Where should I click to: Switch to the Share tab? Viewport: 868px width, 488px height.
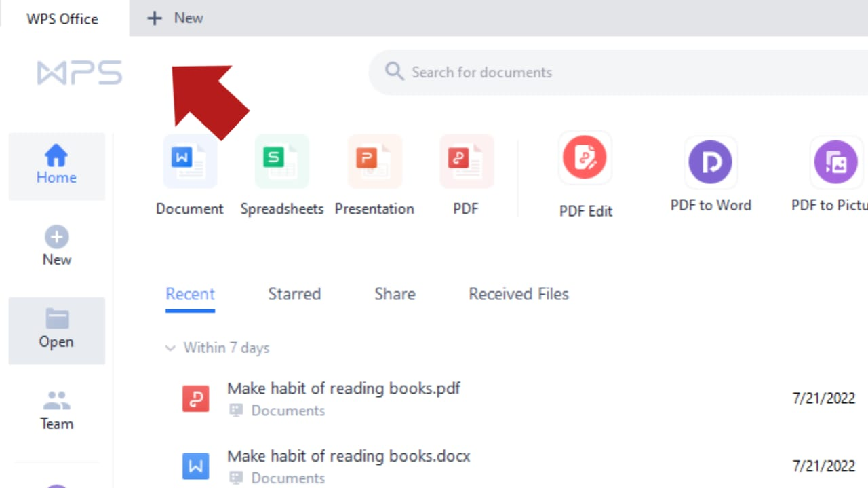click(395, 294)
